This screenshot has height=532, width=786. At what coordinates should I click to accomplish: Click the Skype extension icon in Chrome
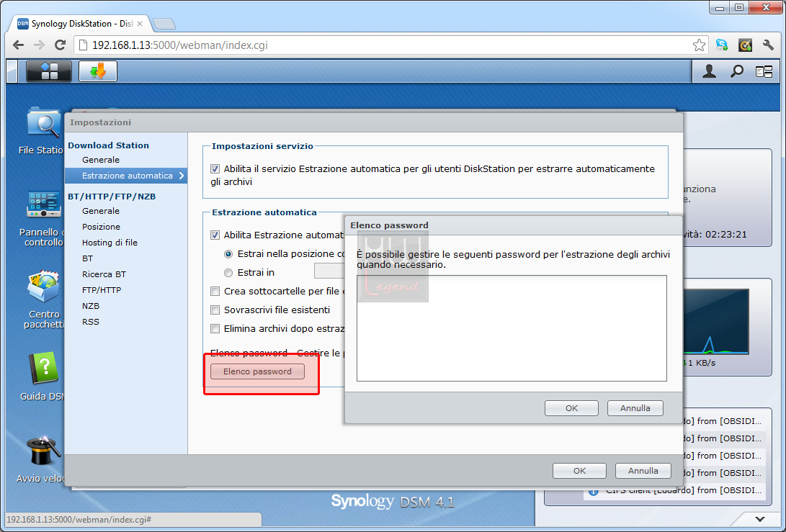[x=722, y=45]
